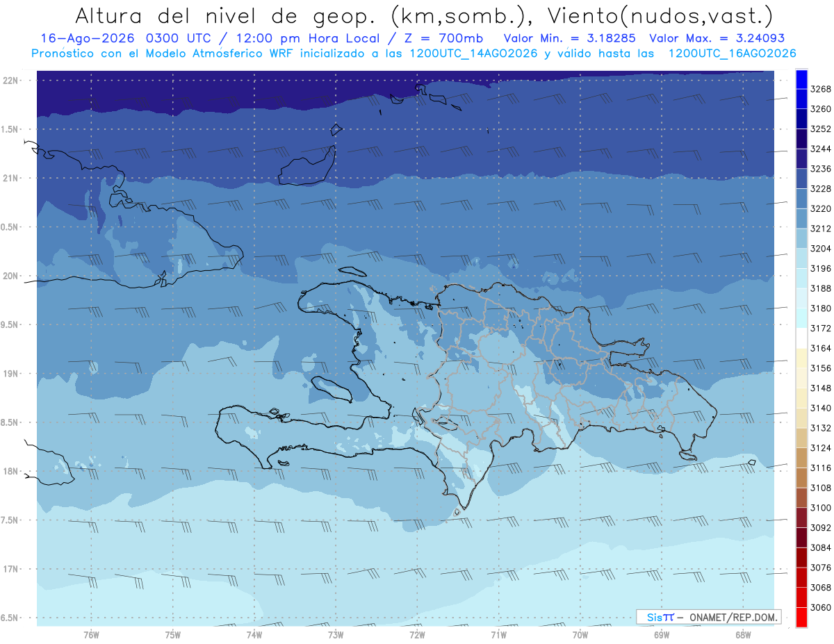The width and height of the screenshot is (834, 644).
Task: Click the chart title 'Altura del nivel de geop.'
Action: pyautogui.click(x=226, y=15)
